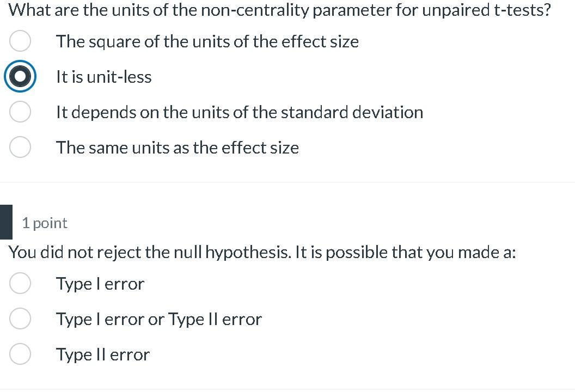Click the 'Type II error' answer text

(x=103, y=354)
